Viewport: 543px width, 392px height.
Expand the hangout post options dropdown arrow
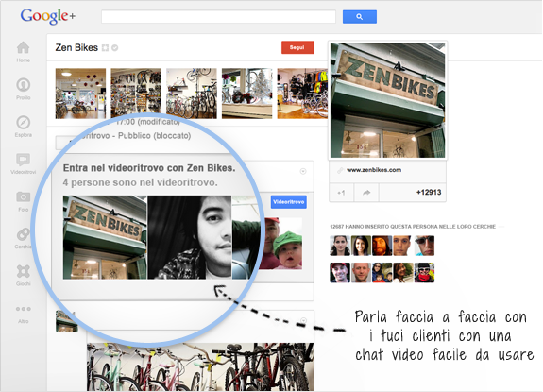[303, 171]
